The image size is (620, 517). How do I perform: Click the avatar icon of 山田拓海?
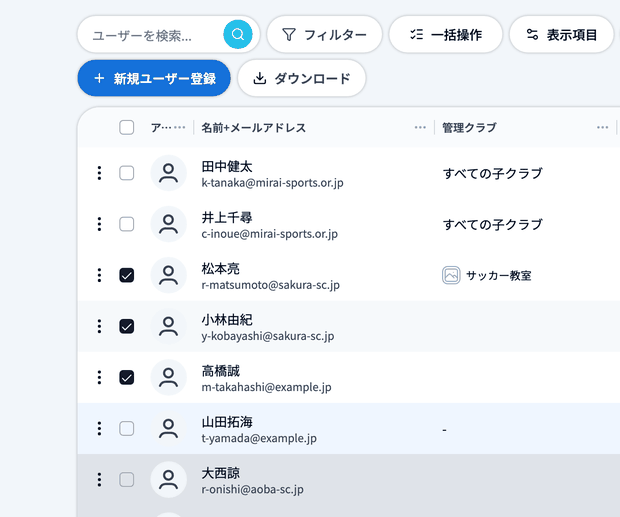(168, 428)
